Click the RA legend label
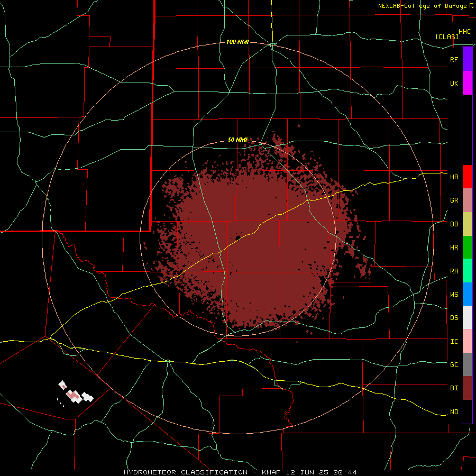Screen dimensions: 476x476 [x=454, y=271]
